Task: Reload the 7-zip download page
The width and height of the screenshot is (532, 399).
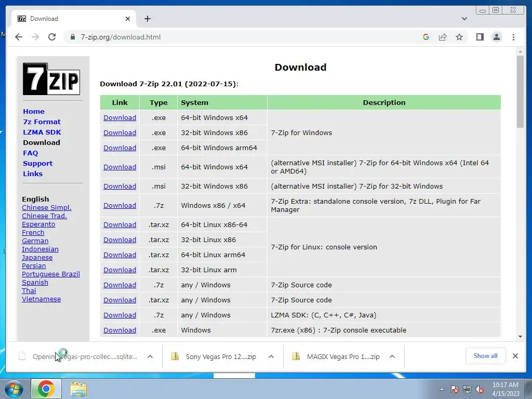Action: (x=52, y=37)
